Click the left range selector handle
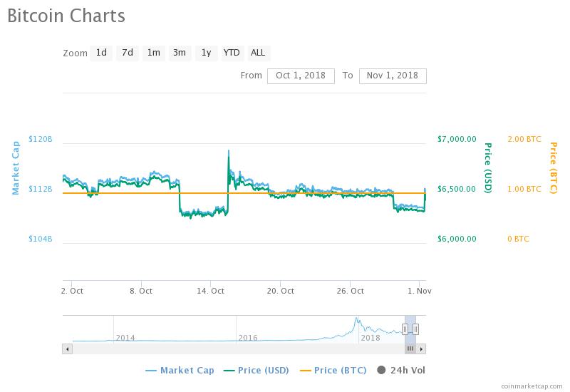Image resolution: width=570 pixels, height=392 pixels. [405, 329]
